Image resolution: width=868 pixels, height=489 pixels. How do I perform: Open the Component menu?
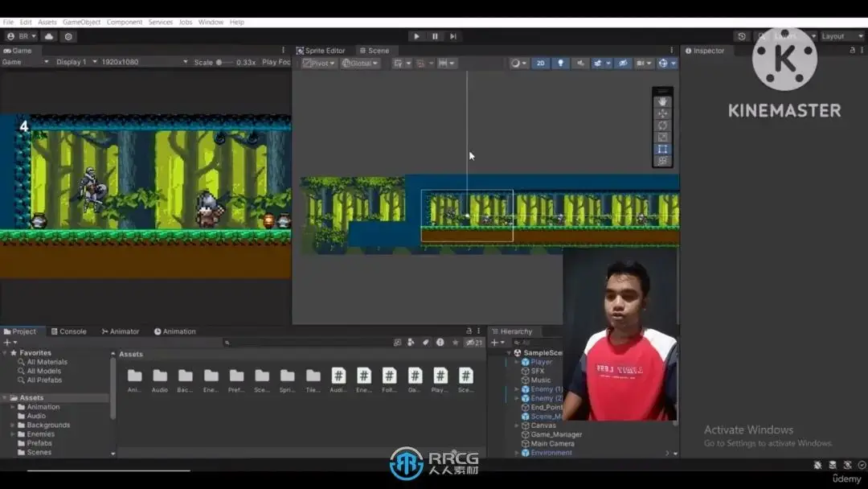[x=124, y=23]
